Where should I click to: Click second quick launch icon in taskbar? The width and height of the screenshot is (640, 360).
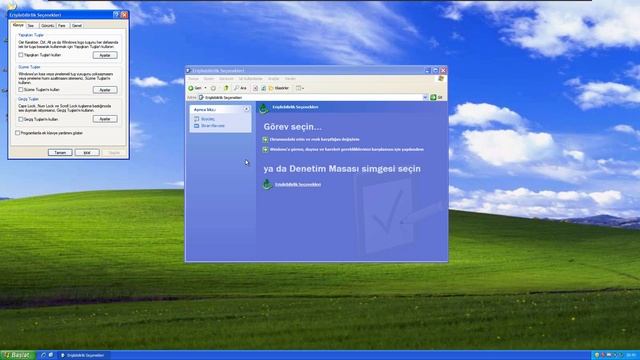[x=51, y=355]
